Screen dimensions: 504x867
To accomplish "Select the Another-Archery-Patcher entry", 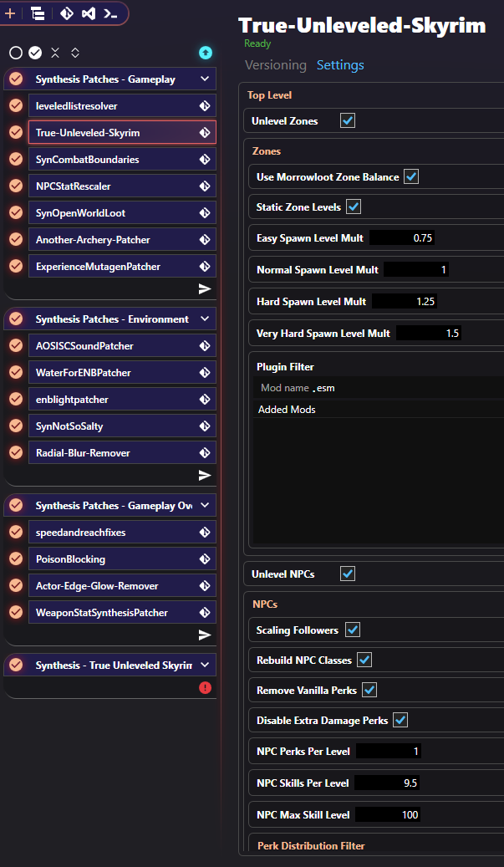I will (122, 240).
